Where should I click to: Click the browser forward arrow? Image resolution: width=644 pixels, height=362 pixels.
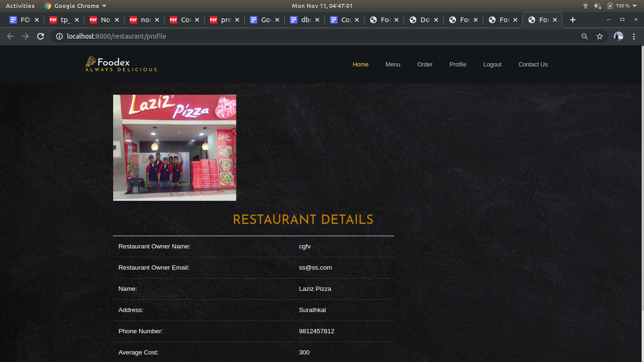[25, 36]
